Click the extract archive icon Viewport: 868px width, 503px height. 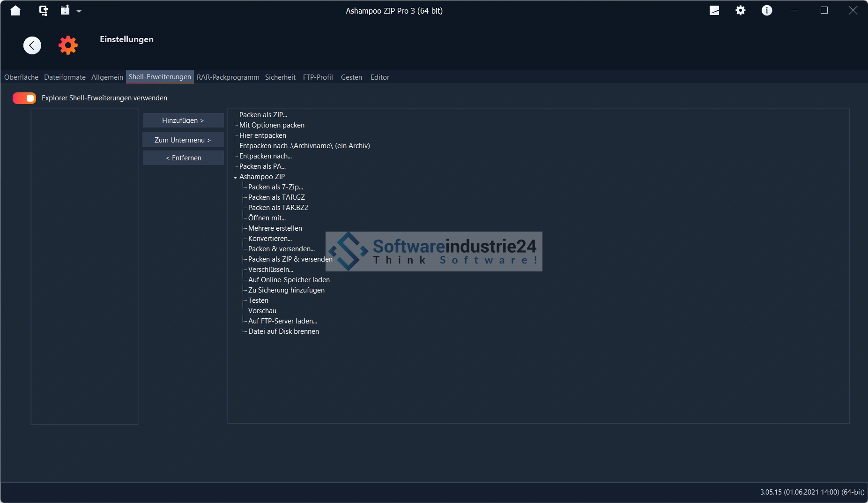(x=65, y=10)
